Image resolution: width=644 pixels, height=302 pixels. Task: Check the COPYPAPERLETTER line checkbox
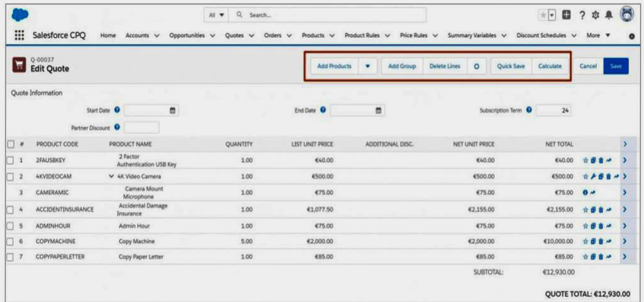click(x=11, y=257)
